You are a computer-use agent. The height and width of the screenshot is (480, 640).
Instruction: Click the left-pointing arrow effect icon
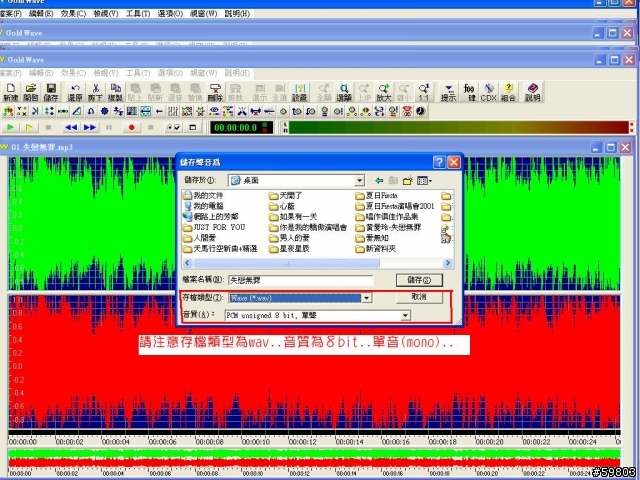159,111
